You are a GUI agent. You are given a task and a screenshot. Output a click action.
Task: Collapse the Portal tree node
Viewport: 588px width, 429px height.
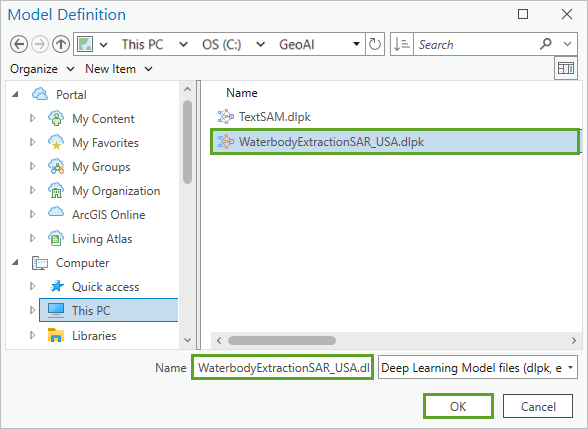pos(15,94)
